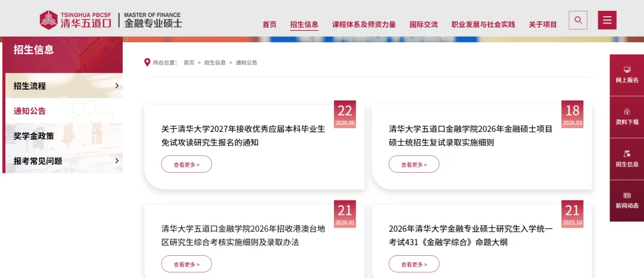Expand the 招生流程 chevron arrow
The height and width of the screenshot is (278, 644).
point(117,86)
